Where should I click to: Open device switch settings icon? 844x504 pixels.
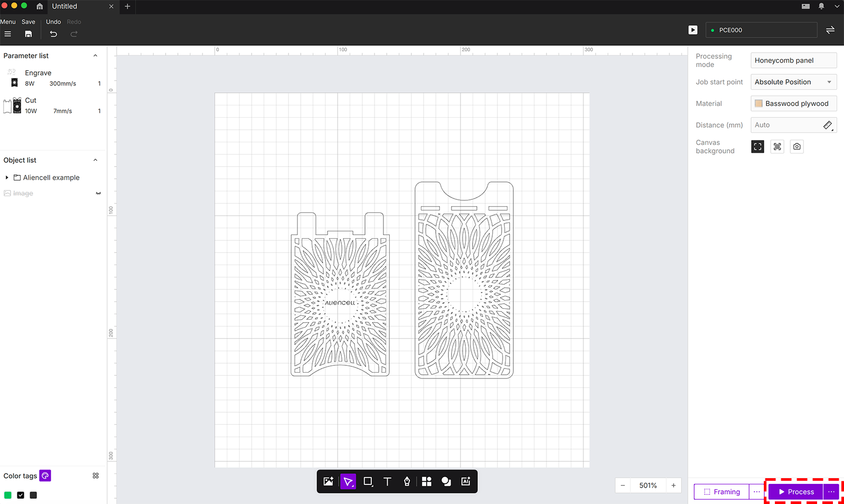830,30
